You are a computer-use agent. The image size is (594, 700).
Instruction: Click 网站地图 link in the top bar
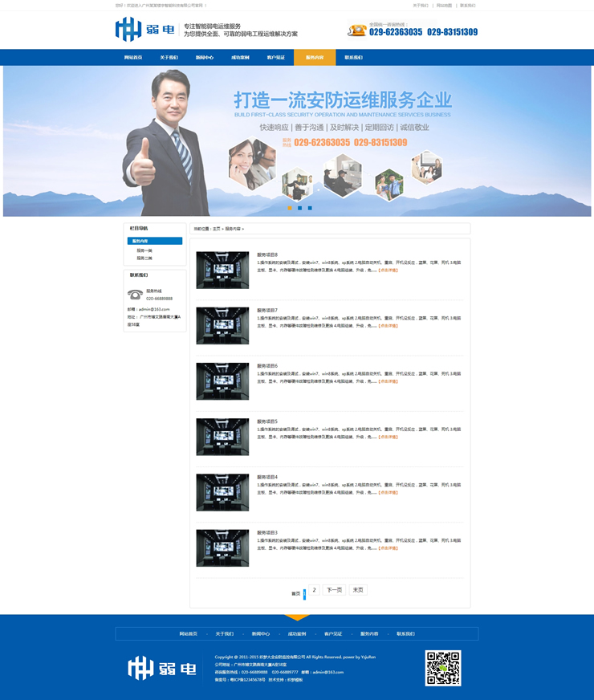444,6
